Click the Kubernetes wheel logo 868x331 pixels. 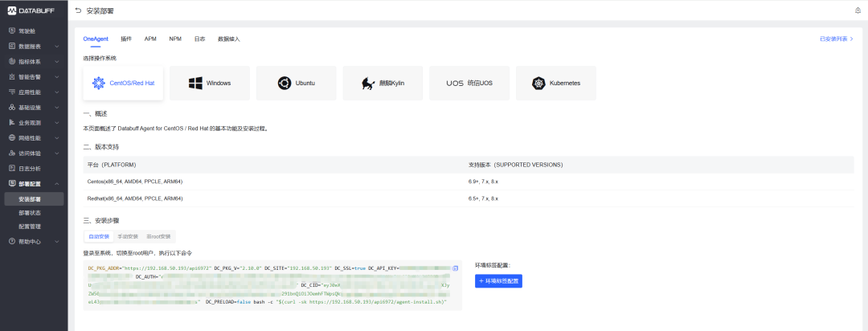pos(538,83)
